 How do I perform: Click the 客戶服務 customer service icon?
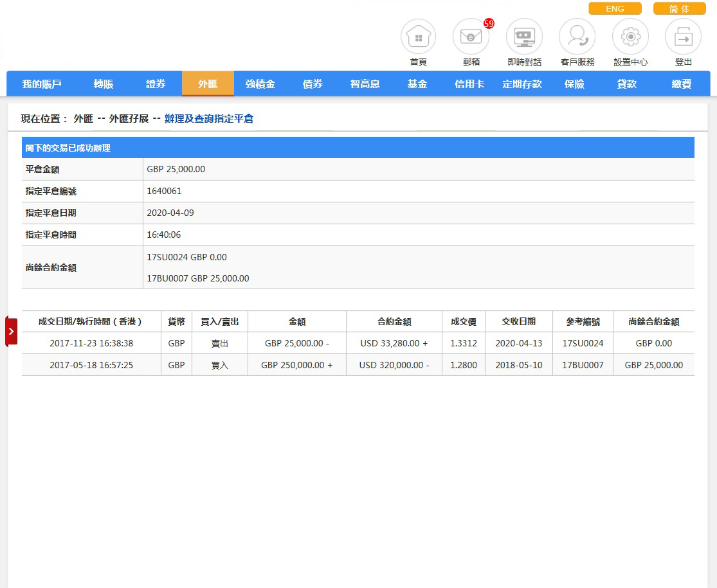(577, 37)
